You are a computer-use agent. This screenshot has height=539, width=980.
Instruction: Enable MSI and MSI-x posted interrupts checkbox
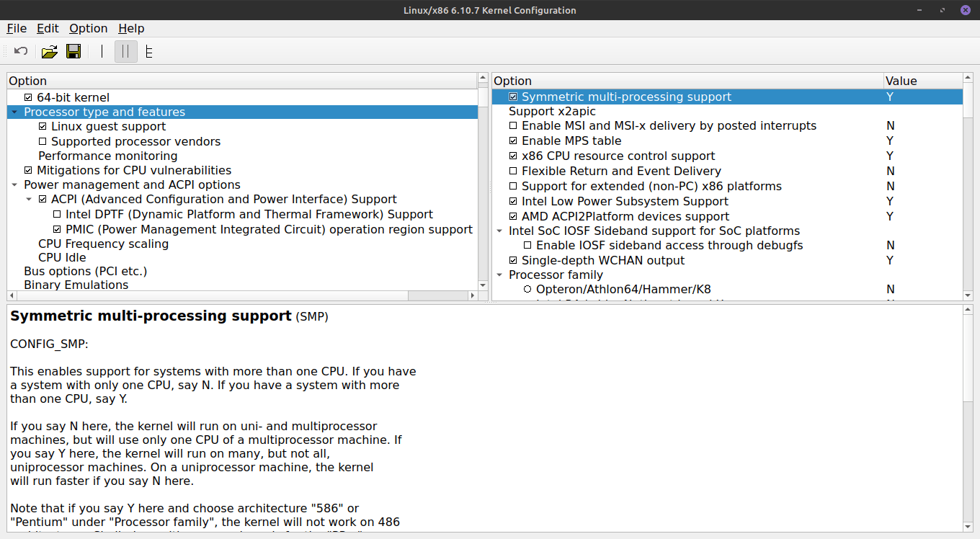click(x=513, y=126)
